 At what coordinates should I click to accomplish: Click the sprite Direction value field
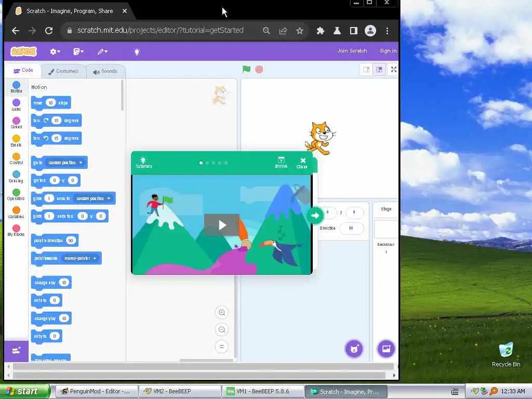pyautogui.click(x=351, y=228)
